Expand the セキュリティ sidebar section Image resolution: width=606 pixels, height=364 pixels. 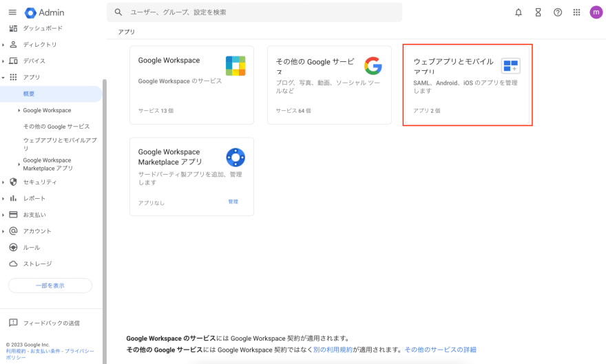pyautogui.click(x=3, y=182)
